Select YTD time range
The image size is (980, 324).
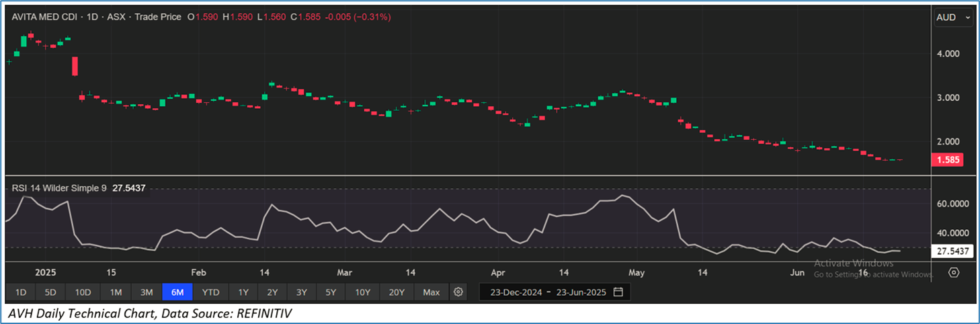pyautogui.click(x=211, y=292)
